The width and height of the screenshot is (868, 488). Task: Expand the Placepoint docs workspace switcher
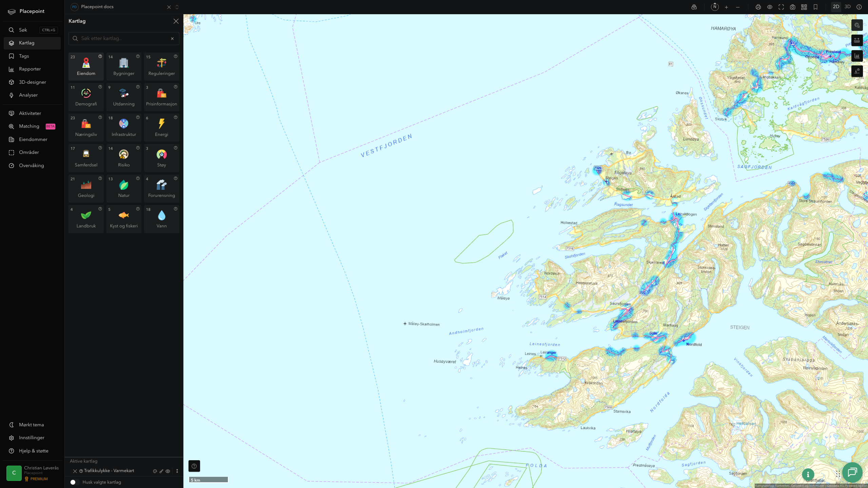click(x=177, y=7)
